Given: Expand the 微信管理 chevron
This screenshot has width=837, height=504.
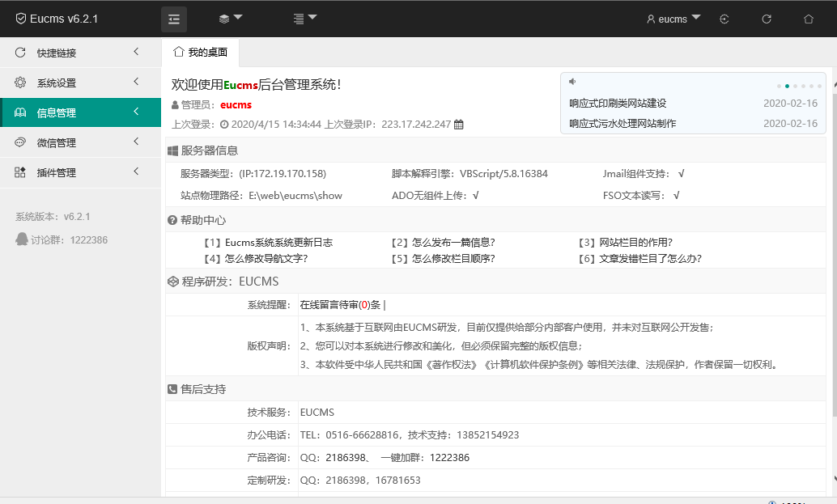Looking at the screenshot, I should pos(136,142).
